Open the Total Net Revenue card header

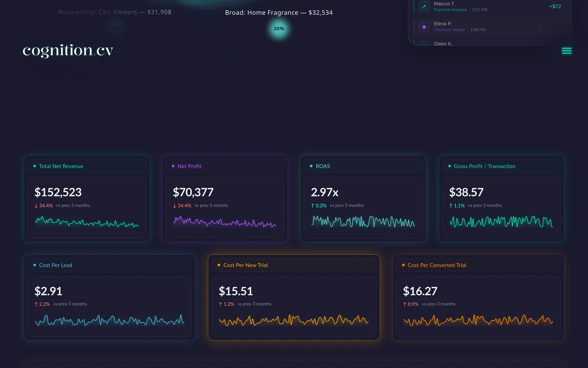[87, 166]
